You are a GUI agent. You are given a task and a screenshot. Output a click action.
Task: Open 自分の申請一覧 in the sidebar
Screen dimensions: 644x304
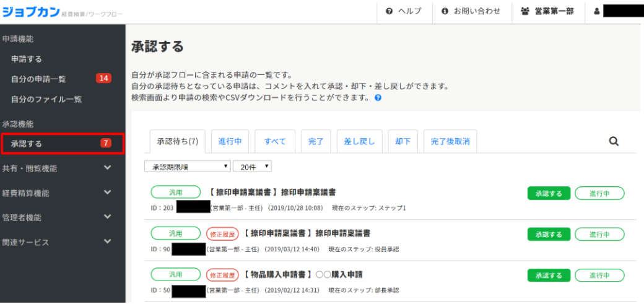(x=38, y=79)
